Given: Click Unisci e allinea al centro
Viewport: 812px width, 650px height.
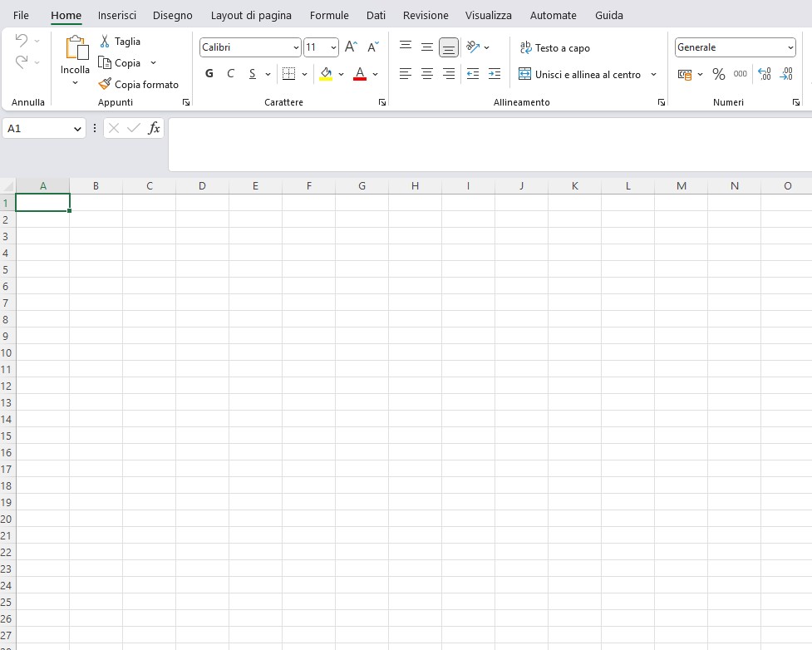Looking at the screenshot, I should pos(580,74).
